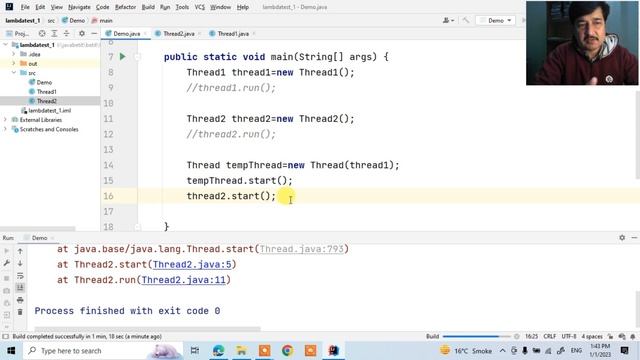Toggle soft-wrap in the console
This screenshot has width=640, height=360.
20,276
